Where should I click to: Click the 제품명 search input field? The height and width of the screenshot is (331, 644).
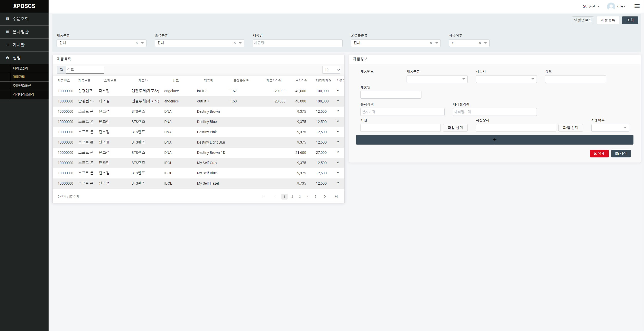(x=297, y=43)
